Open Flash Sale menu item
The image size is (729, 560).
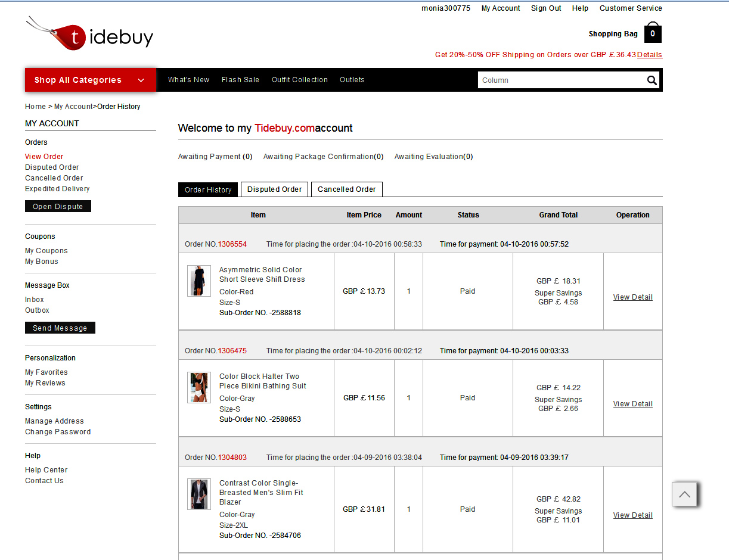[x=240, y=80]
